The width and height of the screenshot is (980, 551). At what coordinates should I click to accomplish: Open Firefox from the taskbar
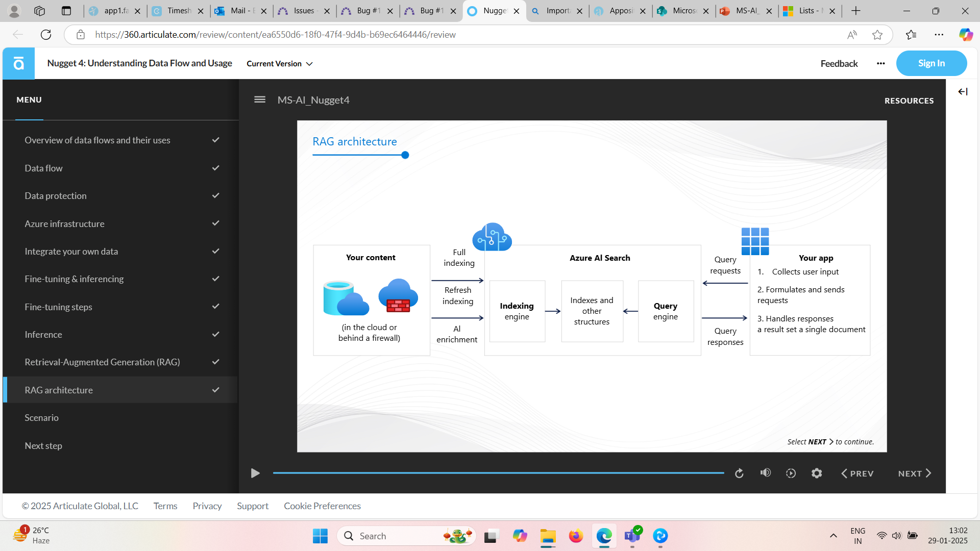[576, 536]
